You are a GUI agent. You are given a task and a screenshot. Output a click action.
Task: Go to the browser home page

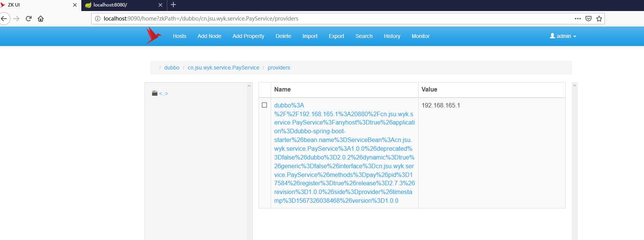pyautogui.click(x=41, y=19)
